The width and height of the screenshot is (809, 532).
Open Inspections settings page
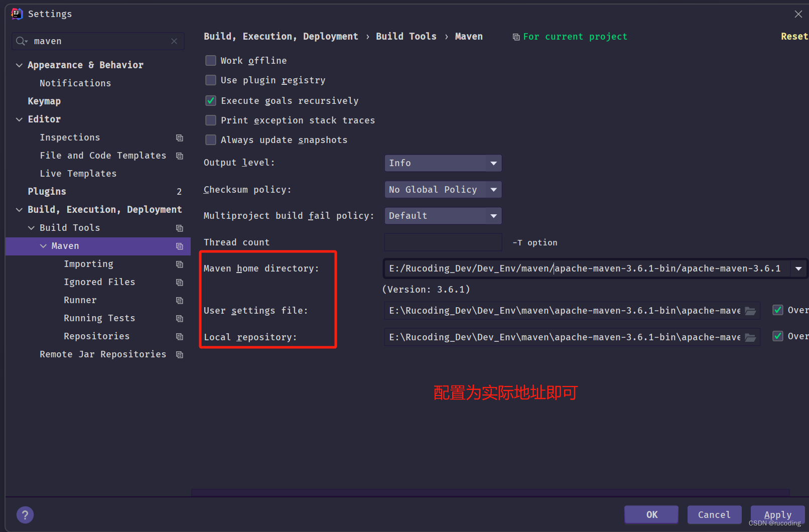point(70,138)
